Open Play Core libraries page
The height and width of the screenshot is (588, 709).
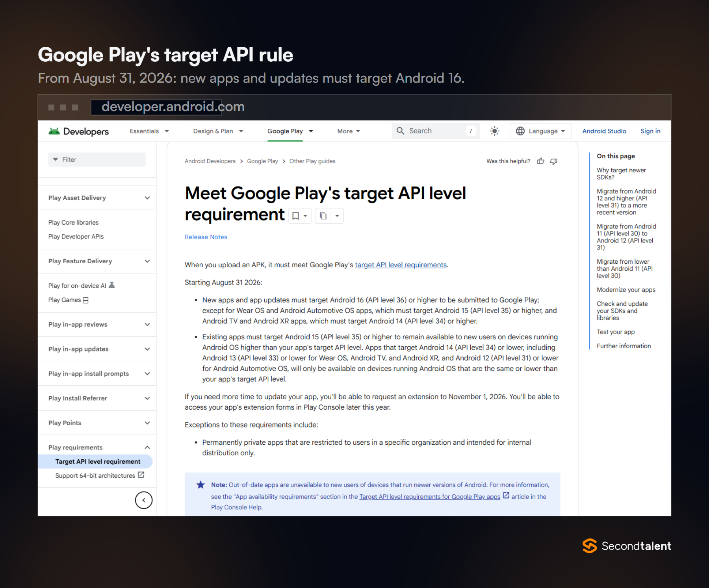[x=73, y=222]
